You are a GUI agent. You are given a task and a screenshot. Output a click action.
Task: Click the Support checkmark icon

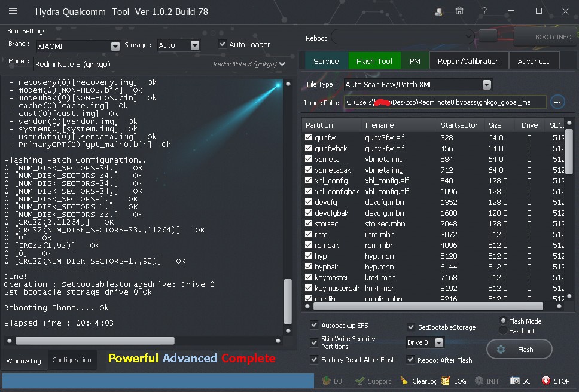pos(359,381)
